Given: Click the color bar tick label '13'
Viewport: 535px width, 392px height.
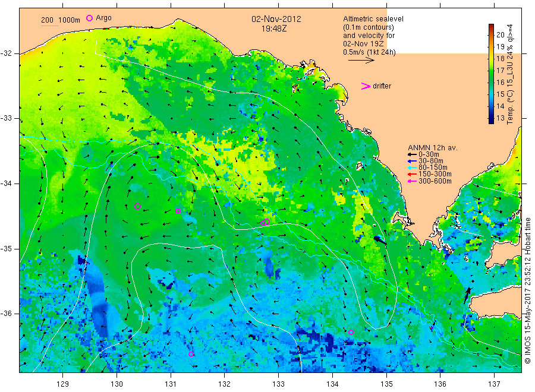Looking at the screenshot, I should (x=500, y=118).
